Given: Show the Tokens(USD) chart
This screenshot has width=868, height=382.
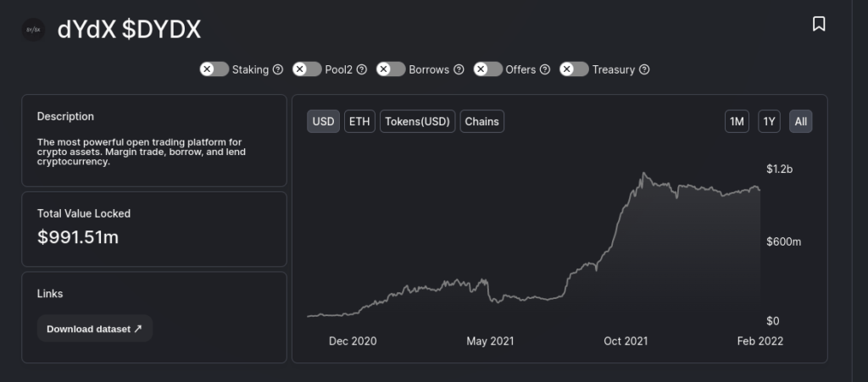Looking at the screenshot, I should (x=417, y=122).
